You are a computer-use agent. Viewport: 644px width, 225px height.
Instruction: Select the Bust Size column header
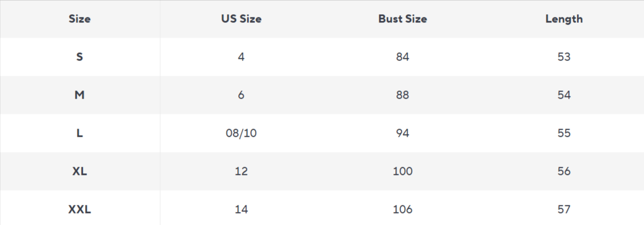point(402,19)
